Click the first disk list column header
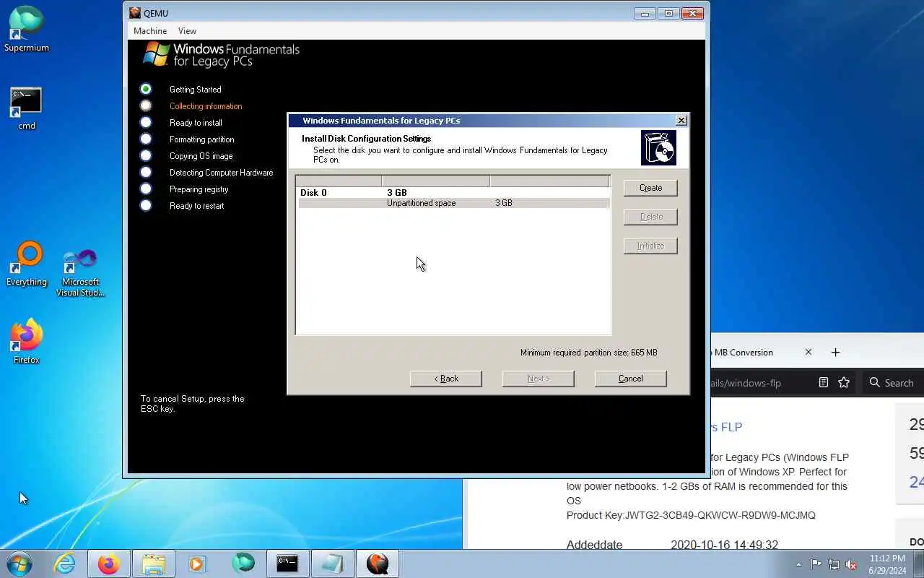 (339, 181)
